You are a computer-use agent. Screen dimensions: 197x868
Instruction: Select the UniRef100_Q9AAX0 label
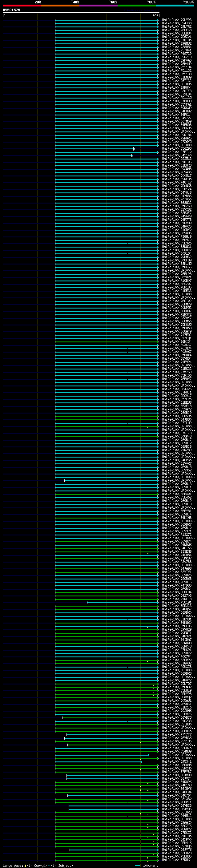tap(176, 822)
